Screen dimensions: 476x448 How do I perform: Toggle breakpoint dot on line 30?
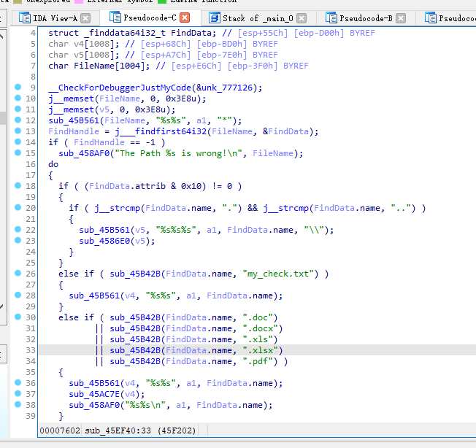click(x=18, y=317)
